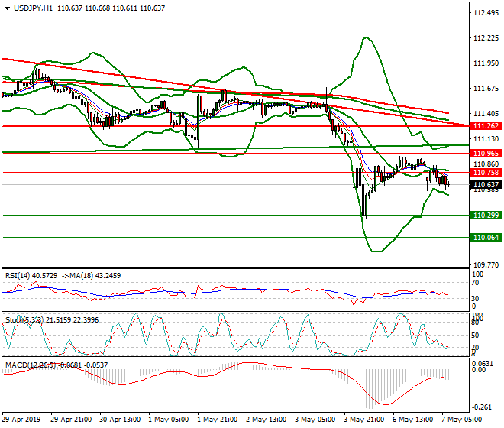Select the green 110.299 support level label

486,215
